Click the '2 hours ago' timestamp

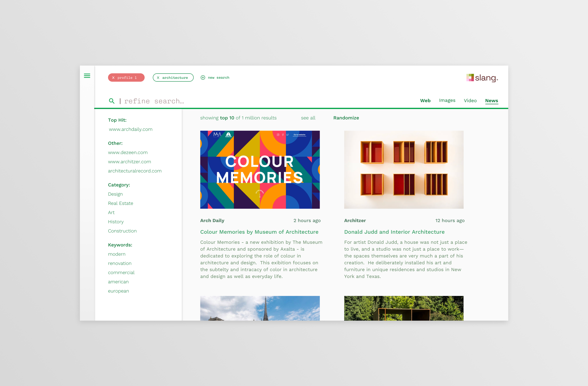pos(307,221)
